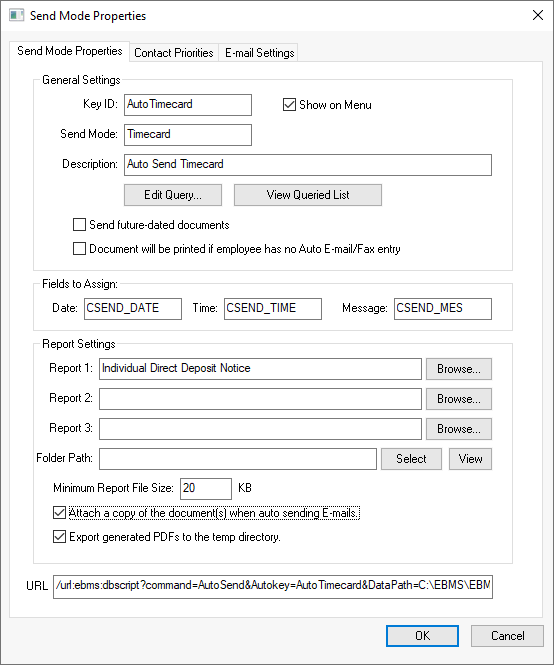This screenshot has width=554, height=665.
Task: Click the empty Report 2 field
Action: pos(260,399)
